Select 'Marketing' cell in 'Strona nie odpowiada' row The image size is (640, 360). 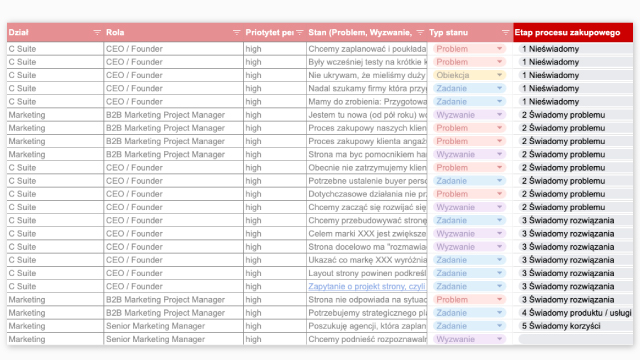[x=55, y=300]
